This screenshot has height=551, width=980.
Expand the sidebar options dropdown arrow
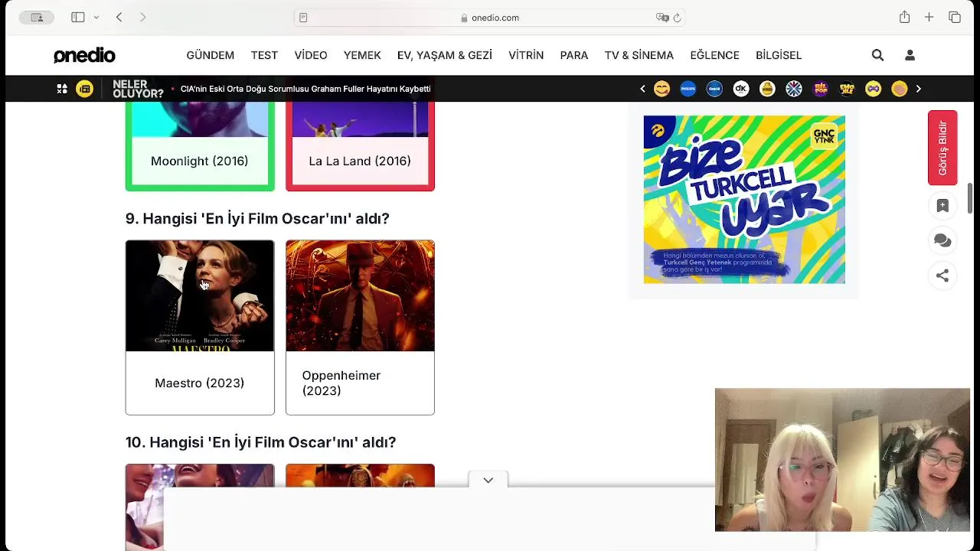tap(96, 17)
